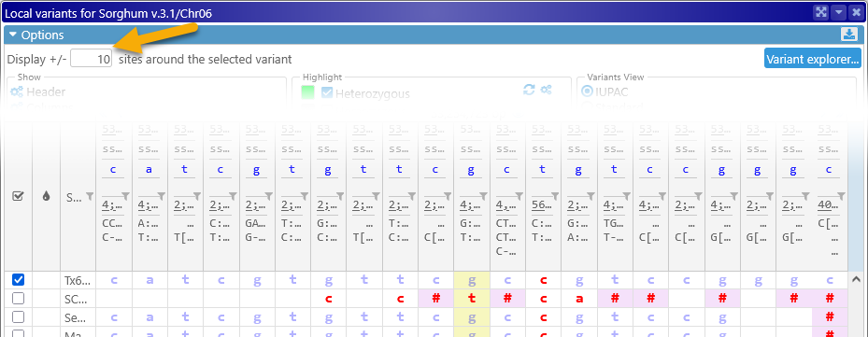868x337 pixels.
Task: Open Header settings gear icon in Show
Action: click(x=17, y=91)
